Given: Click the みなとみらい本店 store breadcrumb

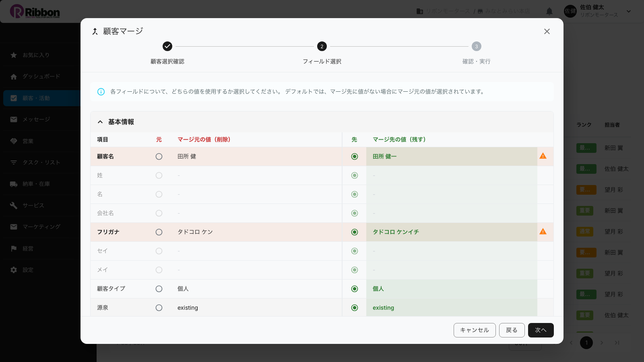Looking at the screenshot, I should coord(504,11).
